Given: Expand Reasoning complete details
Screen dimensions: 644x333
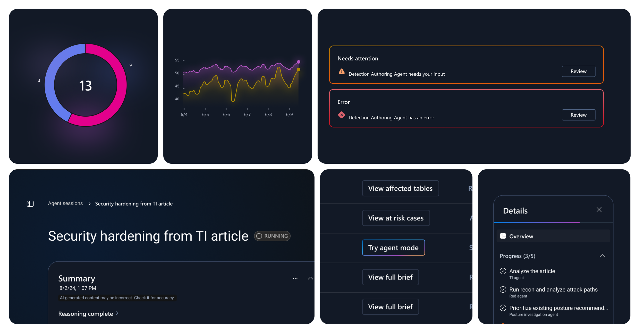Looking at the screenshot, I should coord(88,314).
